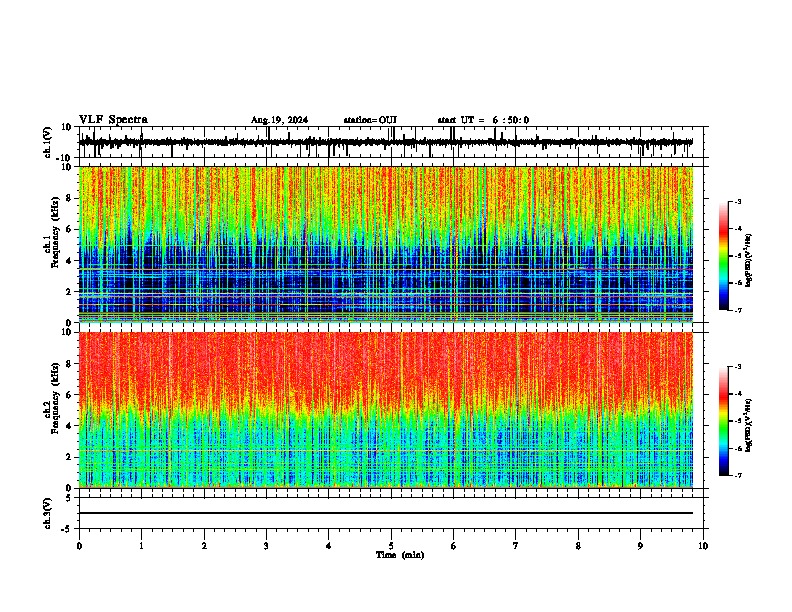This screenshot has width=792, height=612.
Task: Click the ch.1 spectrogram panel
Action: coord(386,244)
